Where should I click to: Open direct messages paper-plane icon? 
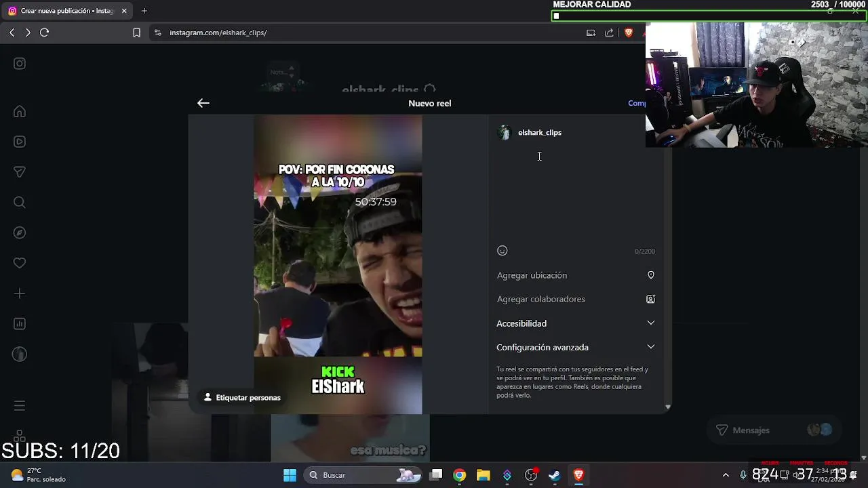tap(20, 172)
